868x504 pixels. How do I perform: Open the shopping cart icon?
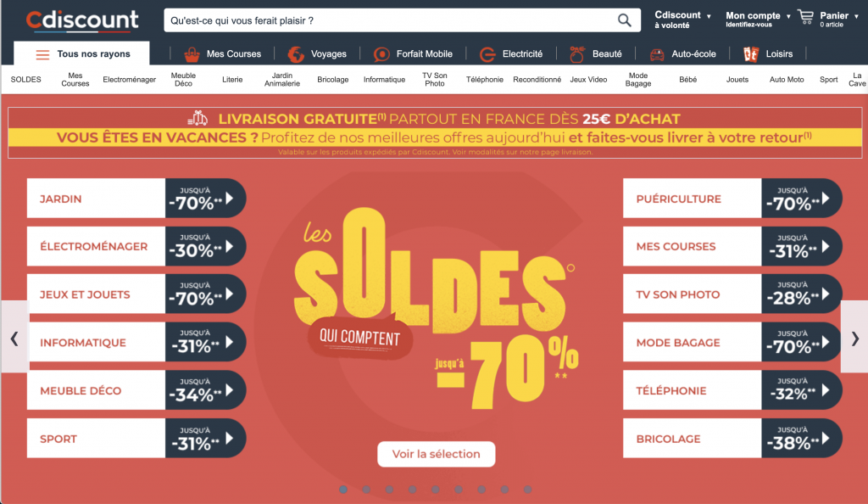(x=806, y=17)
